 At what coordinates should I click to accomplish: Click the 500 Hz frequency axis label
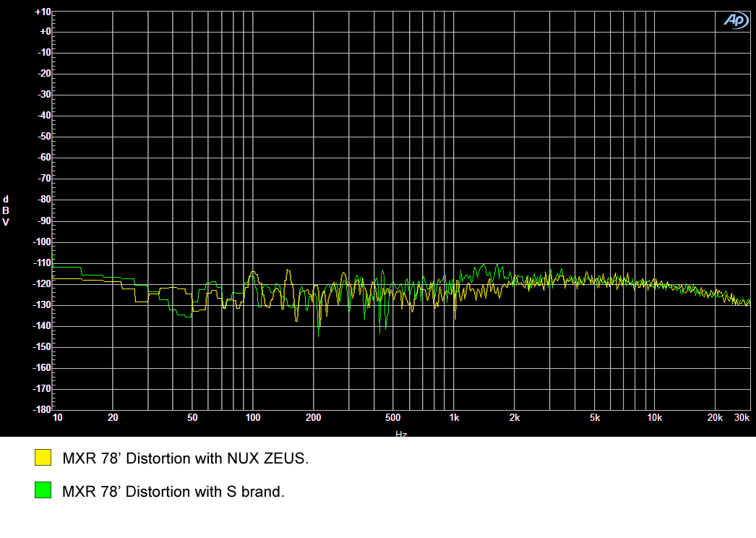pos(392,418)
